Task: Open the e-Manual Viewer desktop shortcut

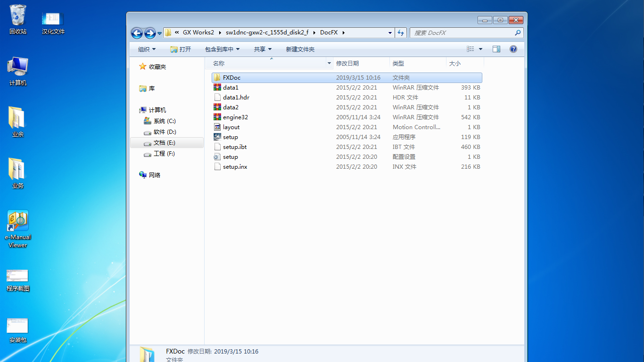Action: pyautogui.click(x=18, y=221)
